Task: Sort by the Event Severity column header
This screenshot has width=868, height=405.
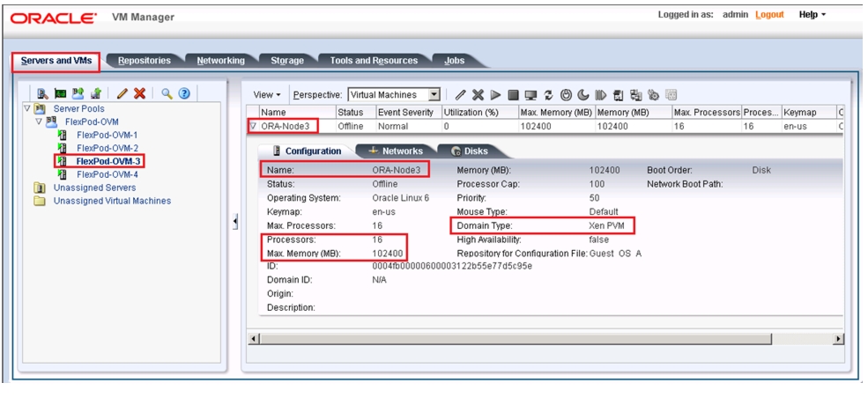Action: coord(409,113)
